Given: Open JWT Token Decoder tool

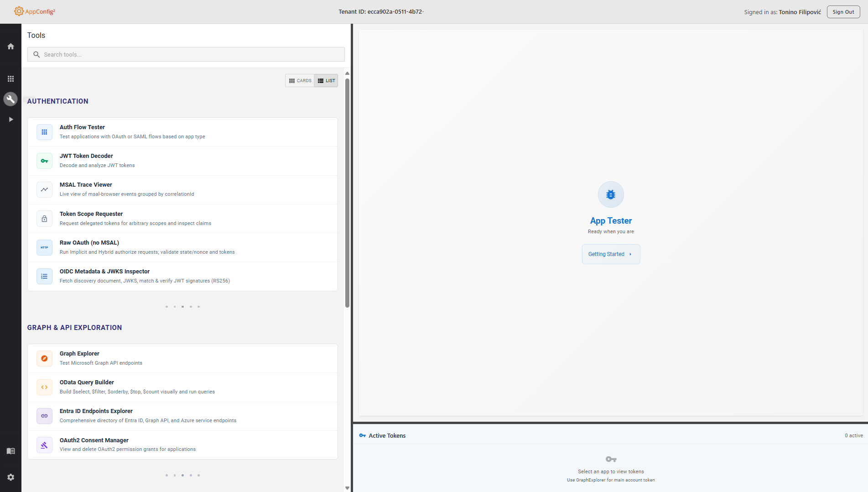Looking at the screenshot, I should (x=182, y=161).
